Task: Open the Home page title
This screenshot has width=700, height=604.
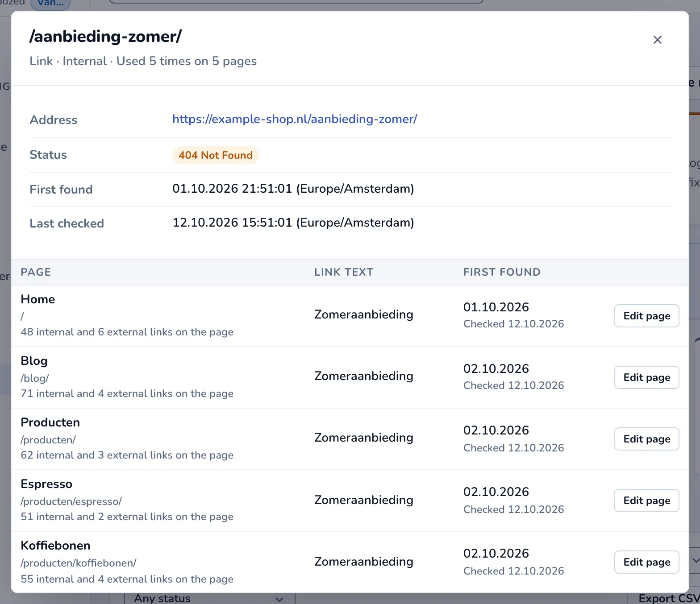Action: pos(38,299)
